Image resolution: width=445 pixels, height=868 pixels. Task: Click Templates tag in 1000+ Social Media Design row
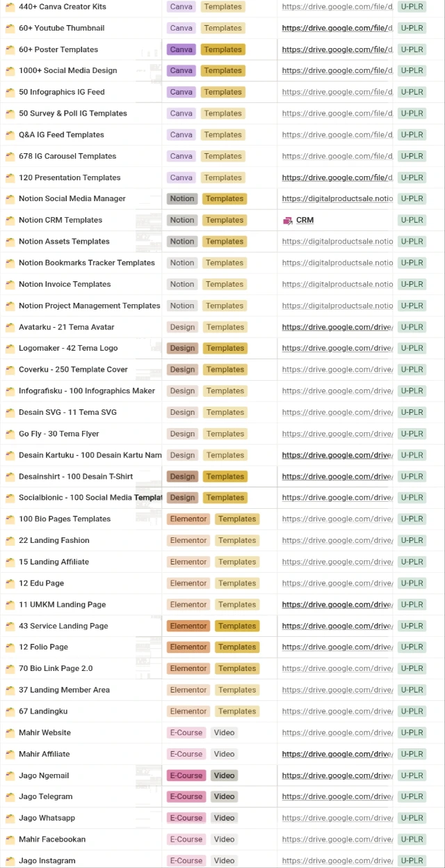click(x=223, y=70)
